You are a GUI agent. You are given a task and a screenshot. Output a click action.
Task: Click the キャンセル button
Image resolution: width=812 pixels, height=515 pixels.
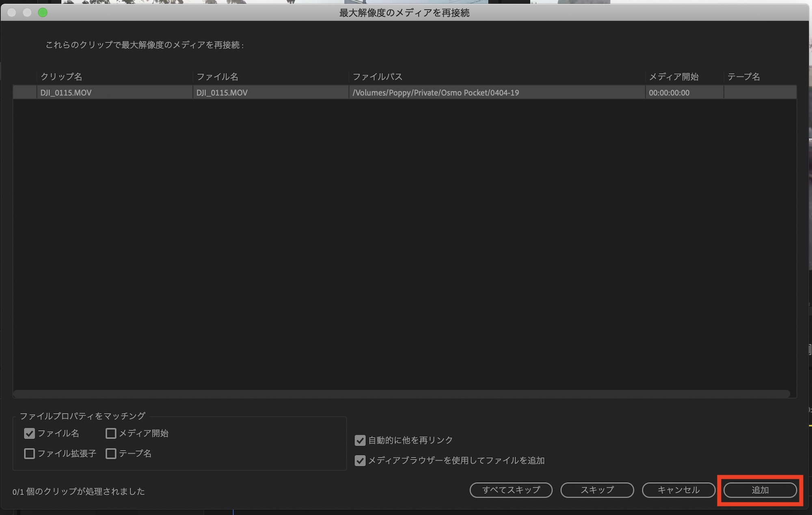tap(678, 490)
